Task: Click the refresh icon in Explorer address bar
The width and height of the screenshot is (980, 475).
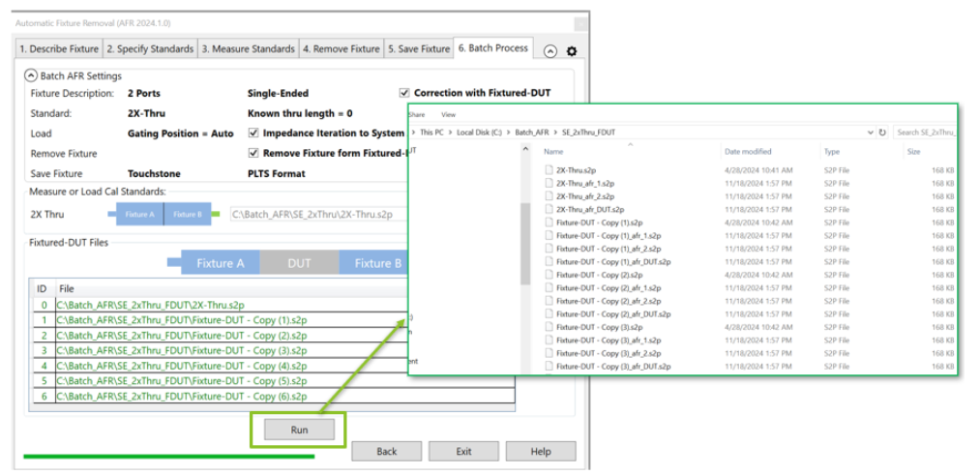Action: click(x=882, y=132)
